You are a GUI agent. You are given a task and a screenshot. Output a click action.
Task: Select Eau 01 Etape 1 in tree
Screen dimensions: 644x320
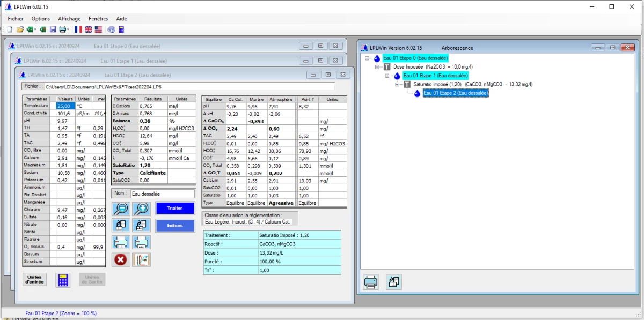tap(436, 76)
